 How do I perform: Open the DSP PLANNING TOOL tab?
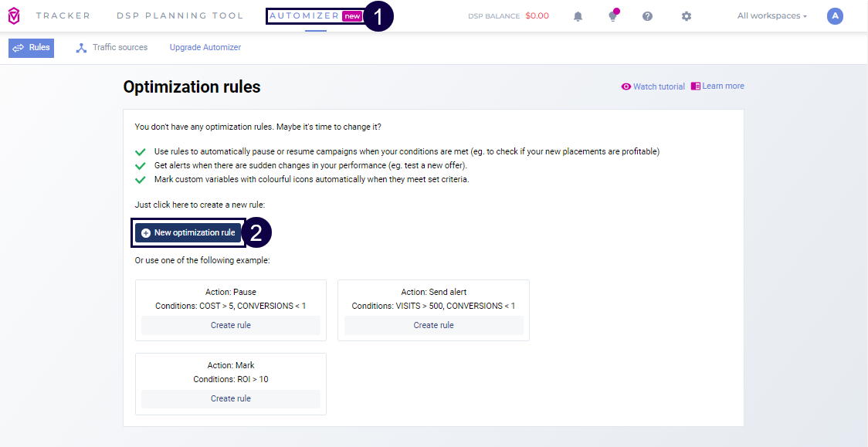pyautogui.click(x=179, y=15)
